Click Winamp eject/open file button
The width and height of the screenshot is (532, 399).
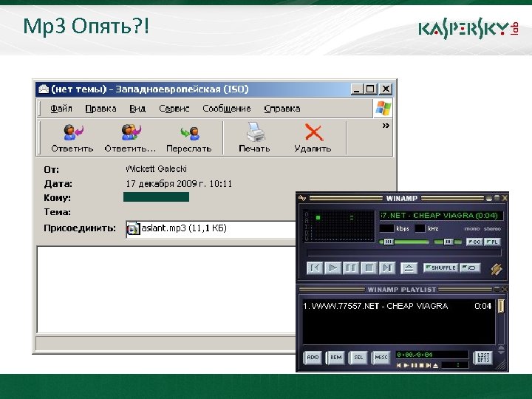coord(409,268)
